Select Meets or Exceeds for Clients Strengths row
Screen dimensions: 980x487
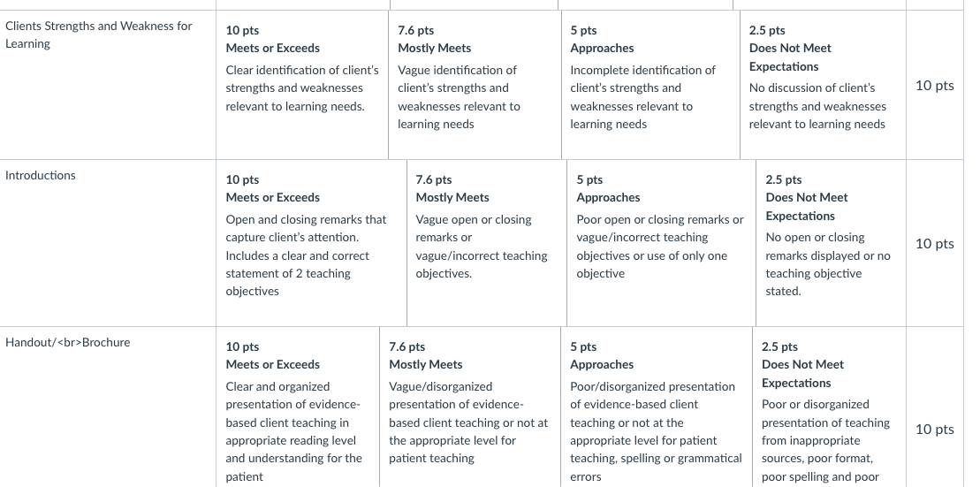coord(302,84)
